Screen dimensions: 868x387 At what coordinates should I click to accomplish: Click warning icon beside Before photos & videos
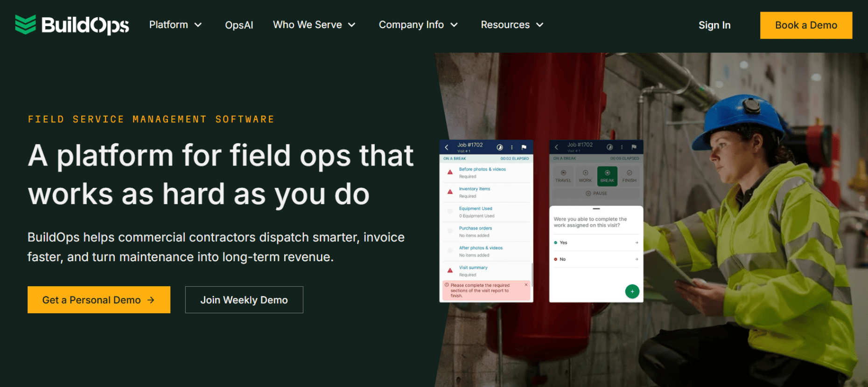point(450,172)
